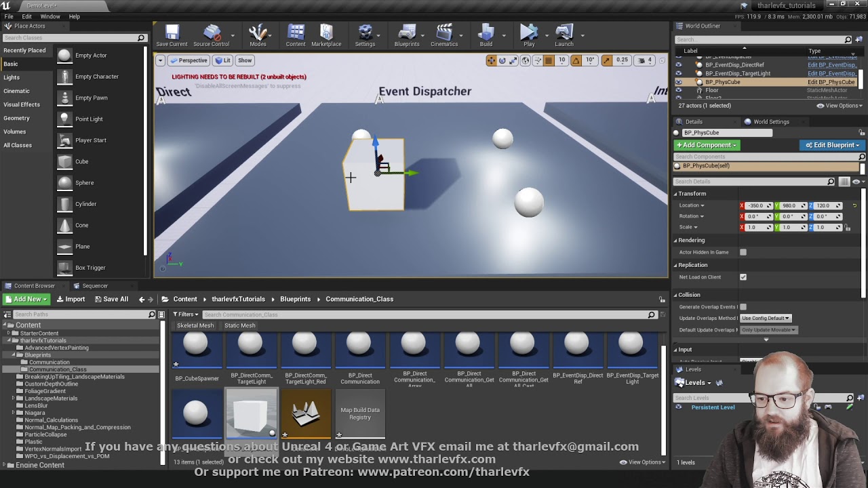This screenshot has width=868, height=488.
Task: Click the lock scale ratio padlock icon
Action: 847,228
